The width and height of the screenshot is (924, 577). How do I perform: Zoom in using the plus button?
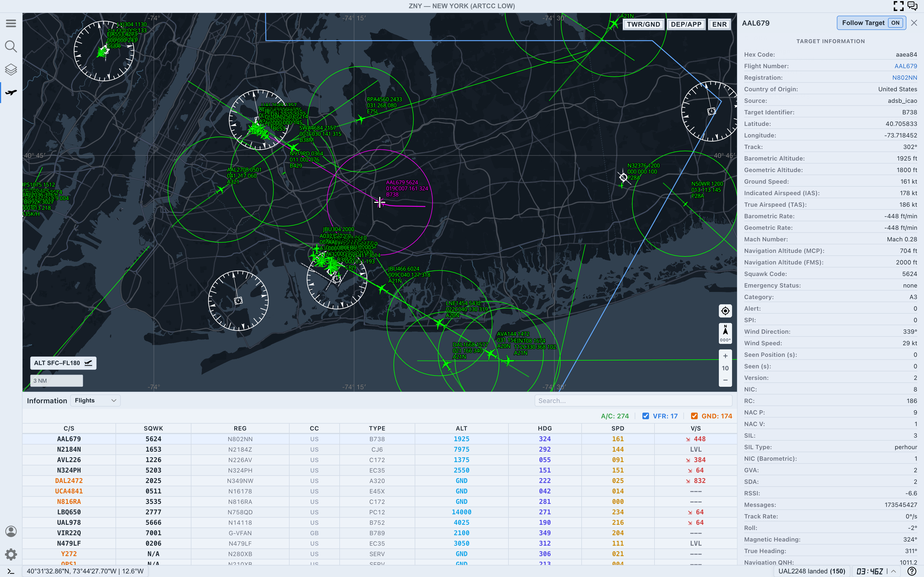pos(725,356)
